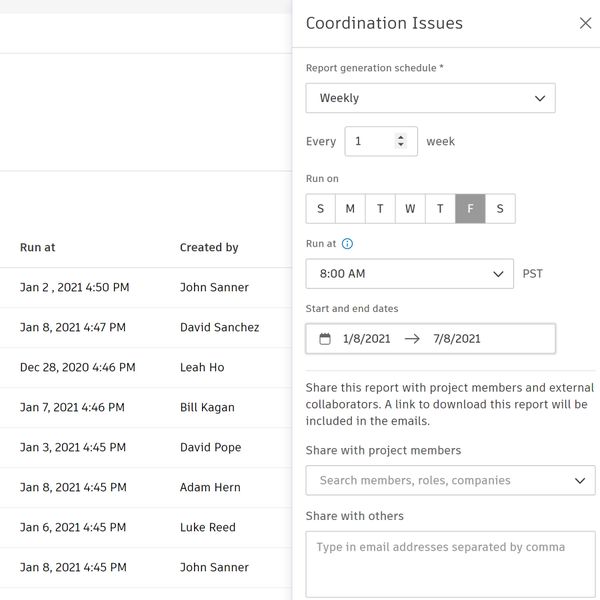
Task: Open the Weekly schedule dropdown
Action: point(430,98)
